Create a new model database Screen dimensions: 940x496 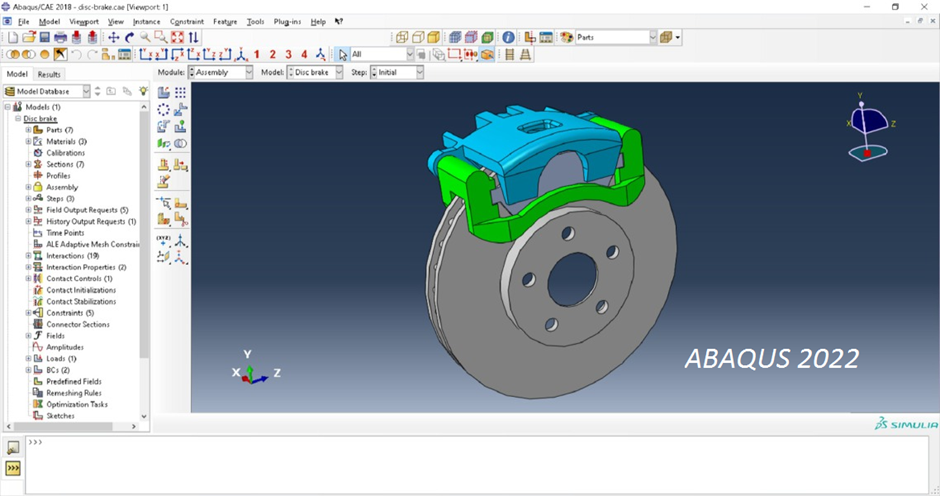(13, 37)
